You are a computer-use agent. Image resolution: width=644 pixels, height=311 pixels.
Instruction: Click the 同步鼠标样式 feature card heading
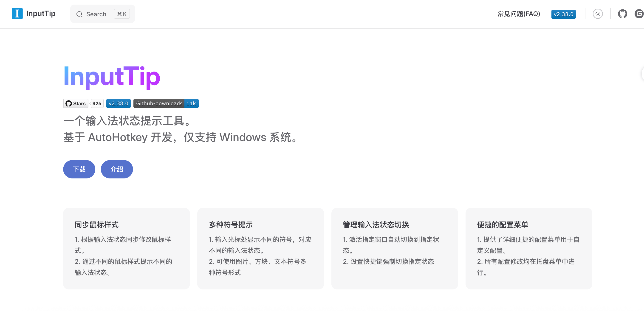coord(96,225)
